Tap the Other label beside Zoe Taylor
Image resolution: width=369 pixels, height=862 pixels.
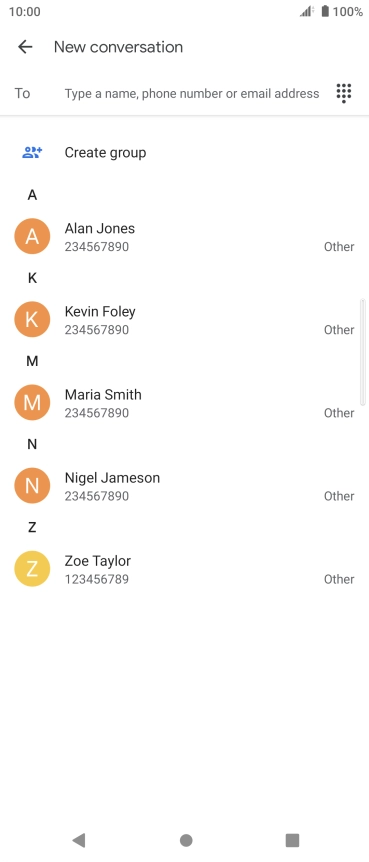click(339, 579)
